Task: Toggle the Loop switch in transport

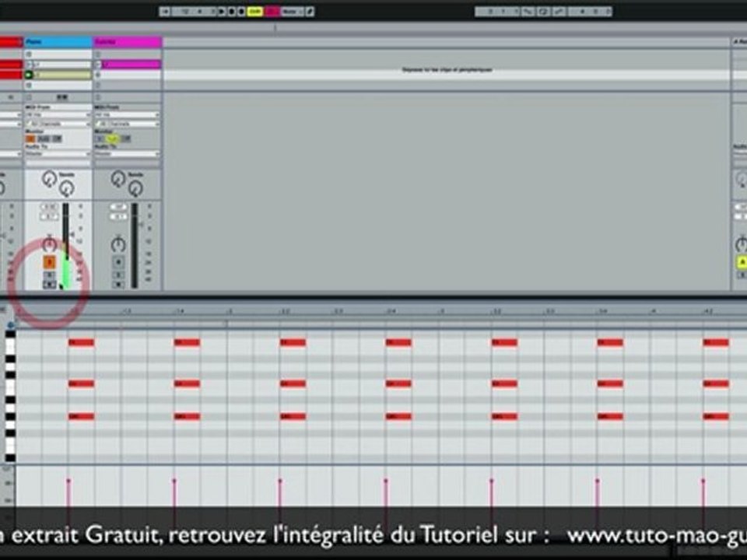Action: coord(544,11)
